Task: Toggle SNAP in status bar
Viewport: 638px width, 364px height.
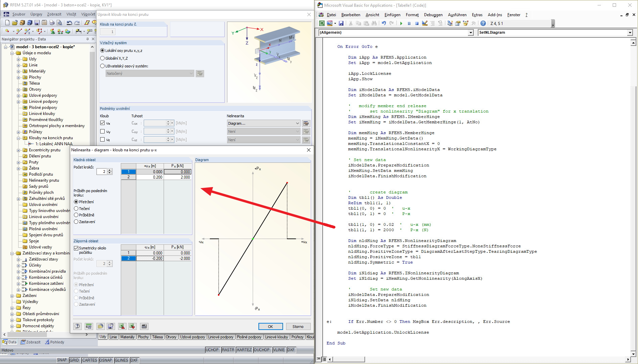Action: click(62, 360)
